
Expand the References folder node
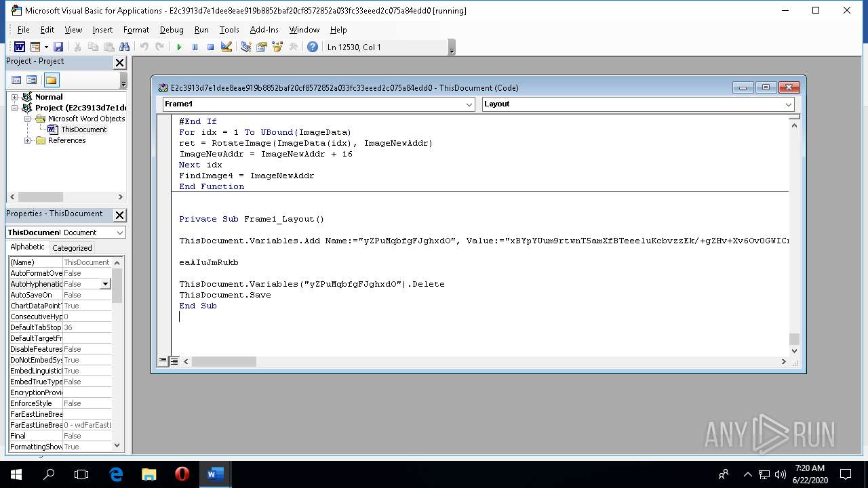pyautogui.click(x=28, y=140)
